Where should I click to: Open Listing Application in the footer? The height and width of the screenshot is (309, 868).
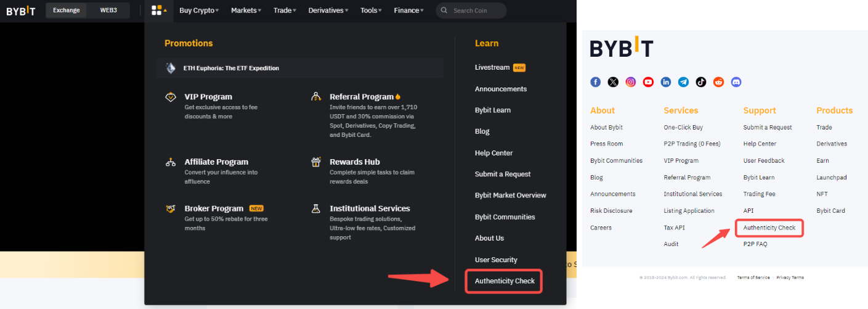coord(689,211)
